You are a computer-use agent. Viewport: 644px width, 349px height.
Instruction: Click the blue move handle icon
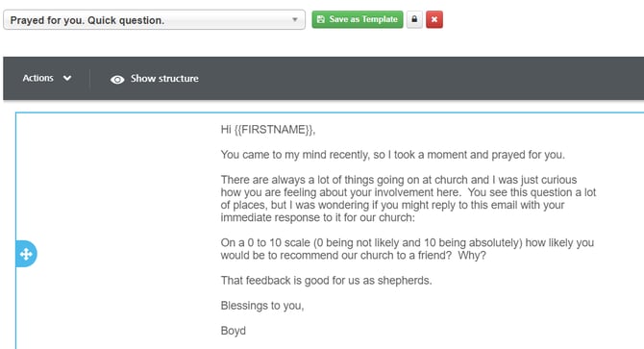26,254
